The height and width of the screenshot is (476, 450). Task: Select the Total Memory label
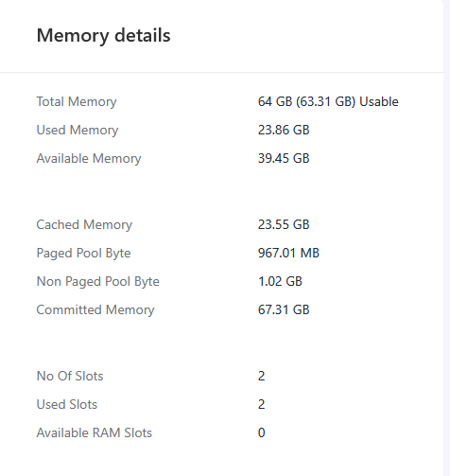(x=77, y=102)
